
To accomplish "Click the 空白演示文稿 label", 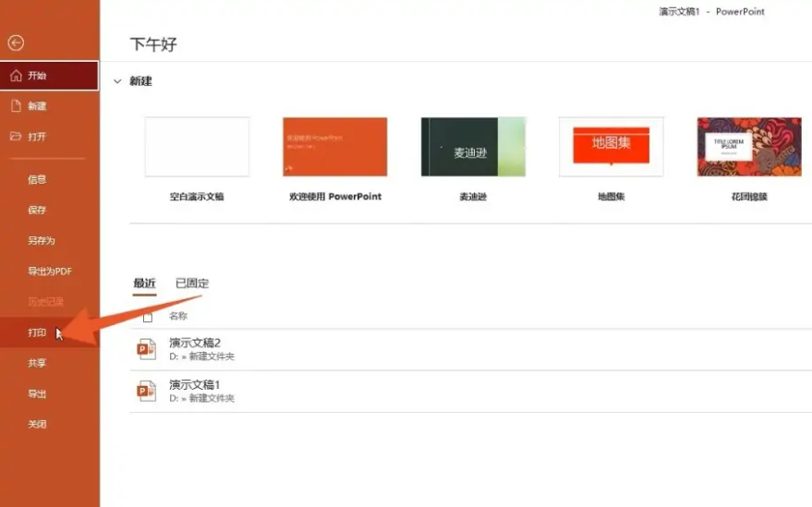I will 197,197.
